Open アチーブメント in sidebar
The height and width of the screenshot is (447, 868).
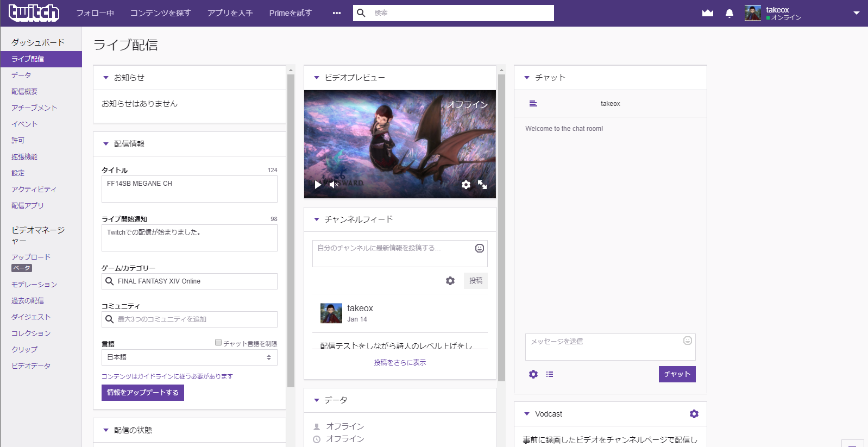(34, 108)
